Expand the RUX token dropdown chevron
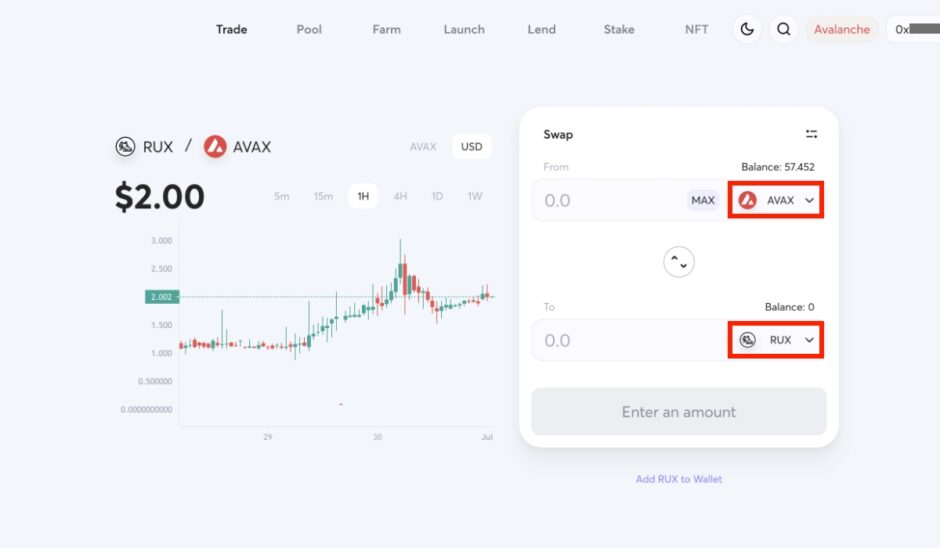The height and width of the screenshot is (548, 940). (809, 340)
